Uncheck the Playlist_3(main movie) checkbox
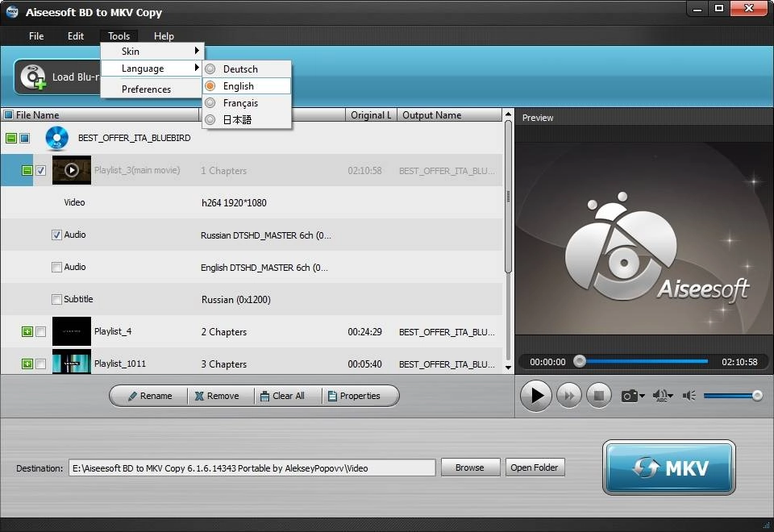Image resolution: width=774 pixels, height=532 pixels. pos(41,170)
